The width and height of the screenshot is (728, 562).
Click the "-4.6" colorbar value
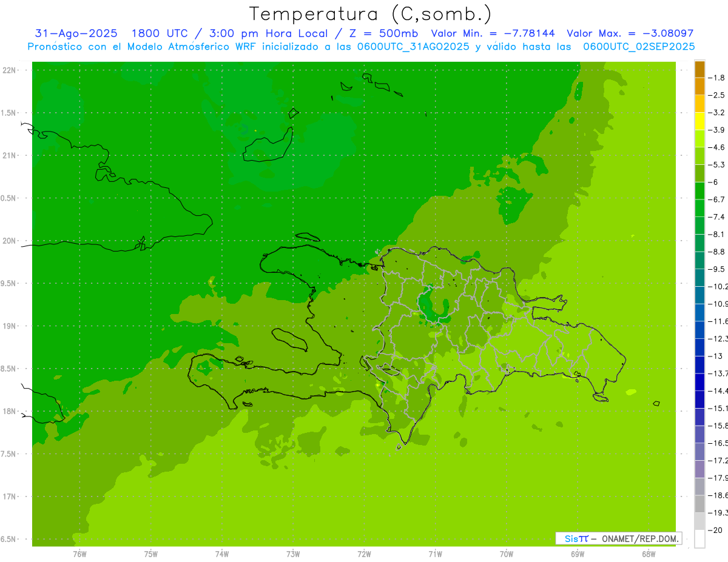tap(717, 147)
